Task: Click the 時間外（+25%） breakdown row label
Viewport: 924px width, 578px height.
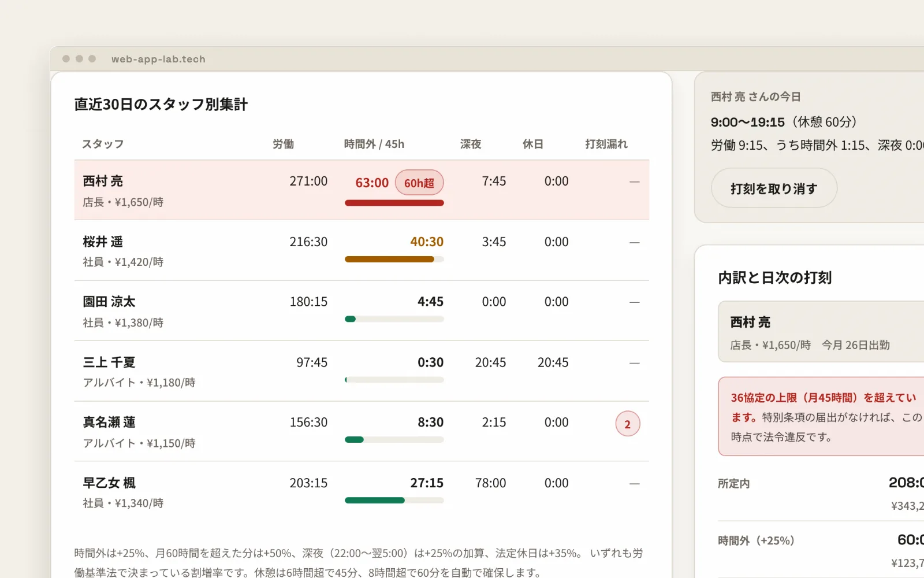Action: 757,540
